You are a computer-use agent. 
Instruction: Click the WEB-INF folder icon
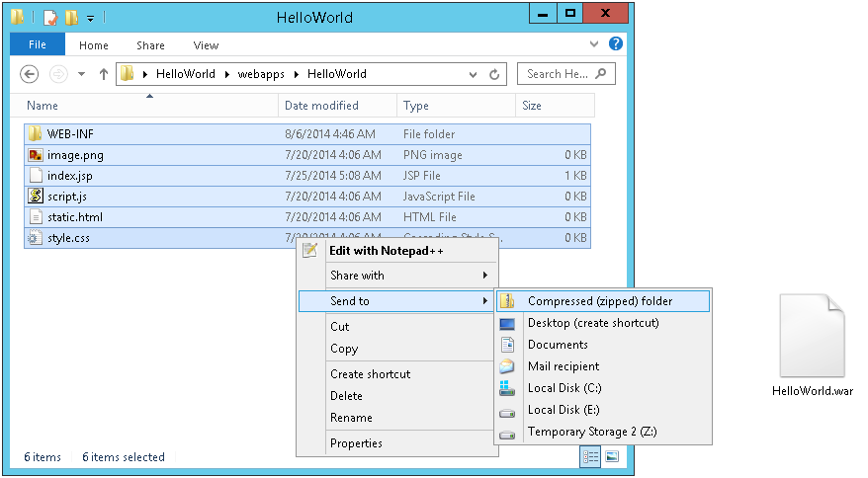pyautogui.click(x=36, y=133)
